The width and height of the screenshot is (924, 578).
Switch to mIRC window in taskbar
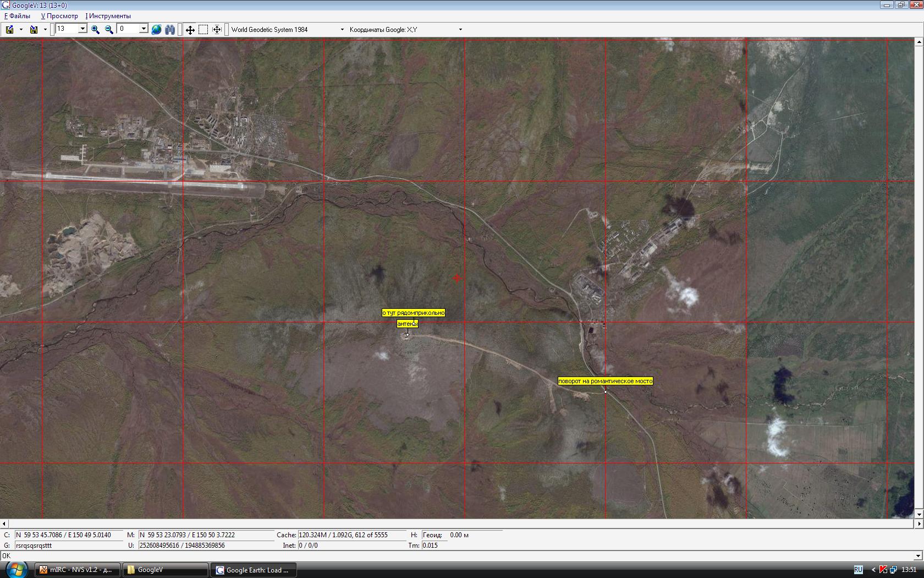pyautogui.click(x=78, y=570)
